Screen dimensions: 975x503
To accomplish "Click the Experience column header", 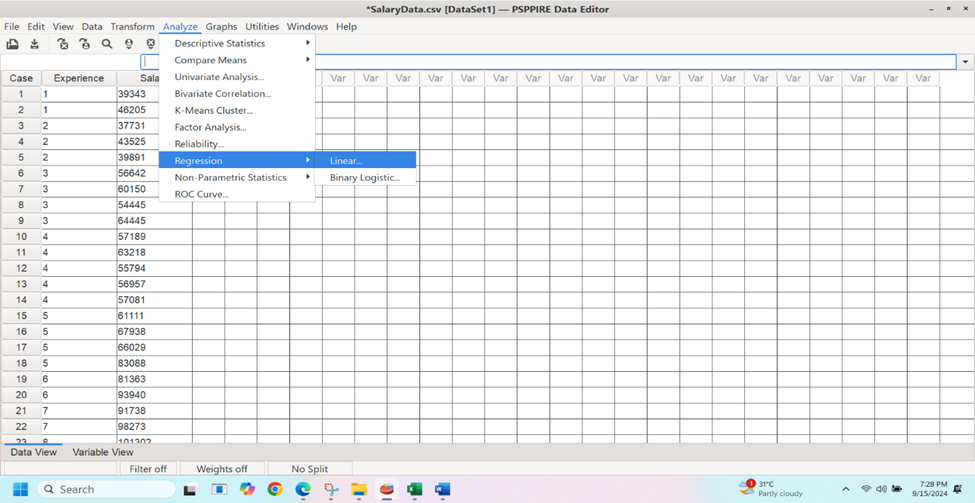I will (79, 78).
